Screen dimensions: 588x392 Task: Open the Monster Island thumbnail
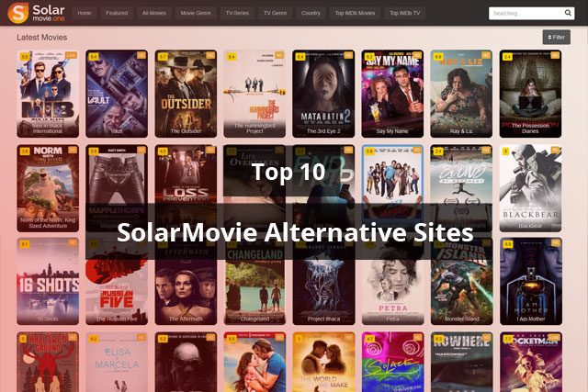point(461,281)
